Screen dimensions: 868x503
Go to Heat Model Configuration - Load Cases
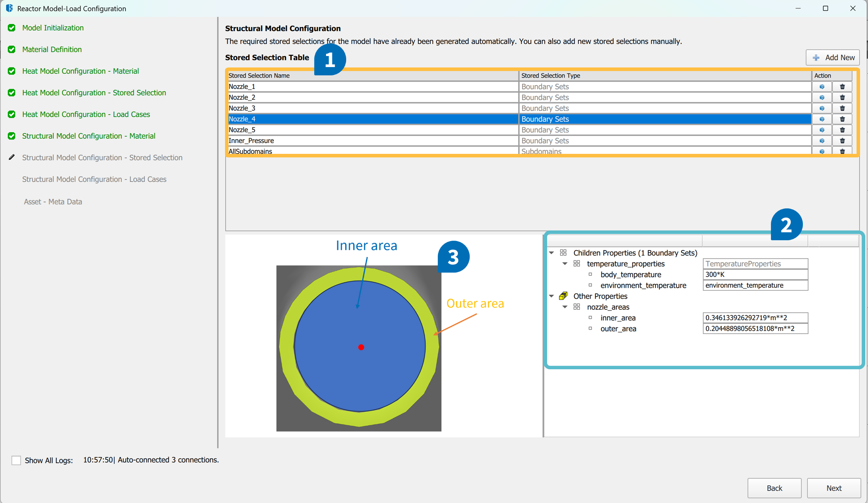tap(86, 114)
